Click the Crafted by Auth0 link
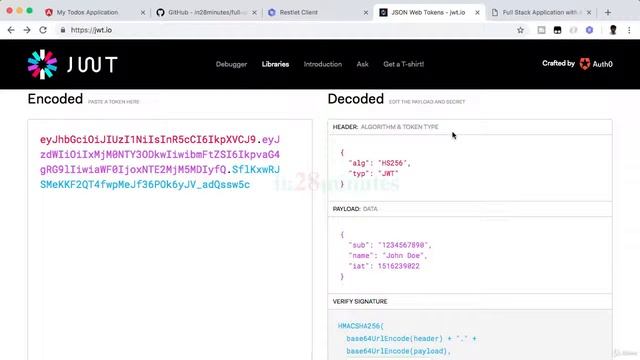This screenshot has height=360, width=640. pyautogui.click(x=577, y=64)
